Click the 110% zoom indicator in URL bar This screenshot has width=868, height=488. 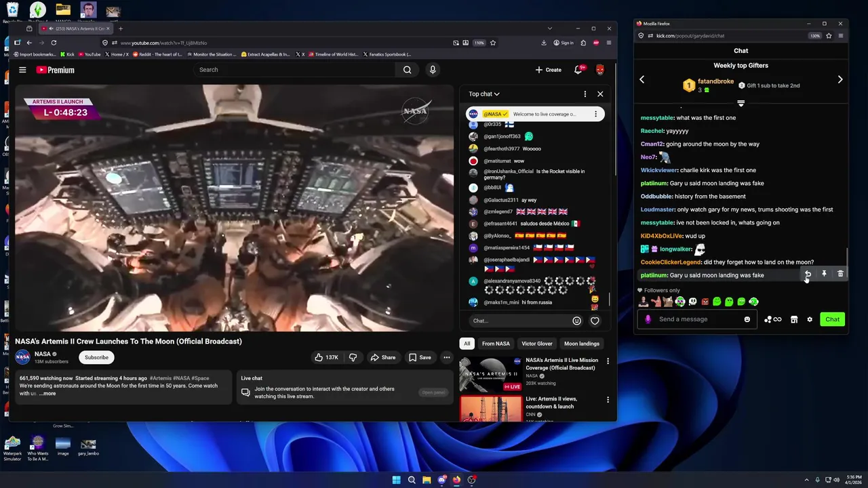coord(479,43)
